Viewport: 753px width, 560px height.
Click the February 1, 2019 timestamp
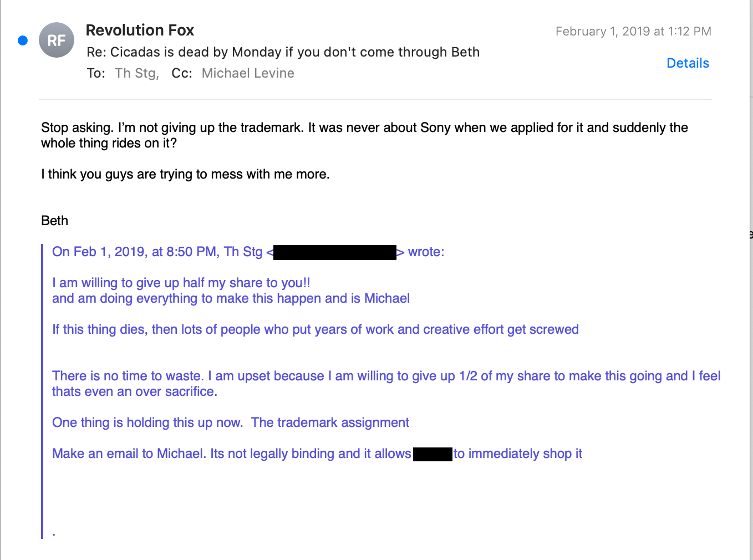(633, 32)
